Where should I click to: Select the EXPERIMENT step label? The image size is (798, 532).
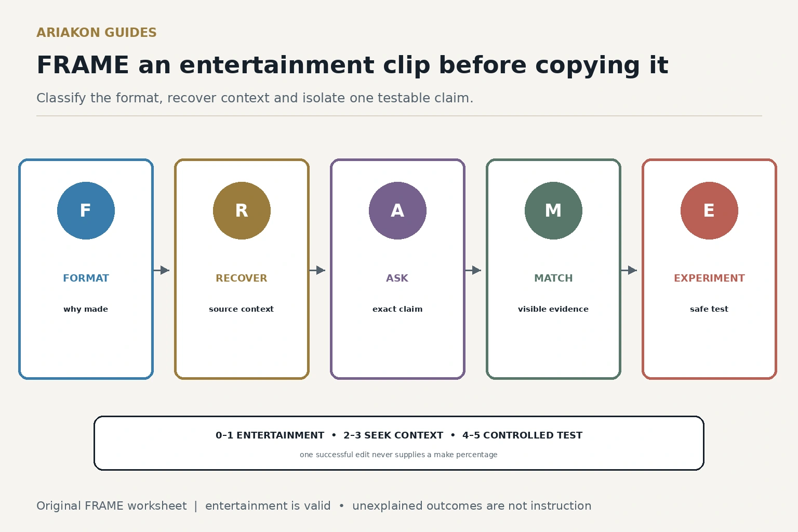[x=709, y=278]
